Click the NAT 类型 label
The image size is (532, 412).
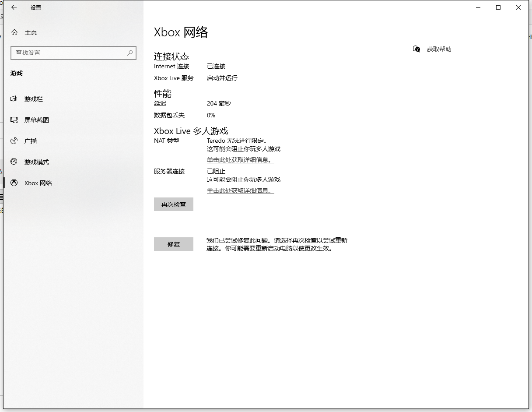pyautogui.click(x=167, y=141)
